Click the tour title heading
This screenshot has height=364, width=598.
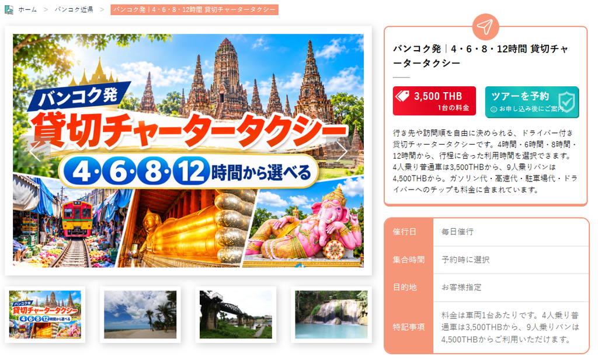click(x=481, y=56)
